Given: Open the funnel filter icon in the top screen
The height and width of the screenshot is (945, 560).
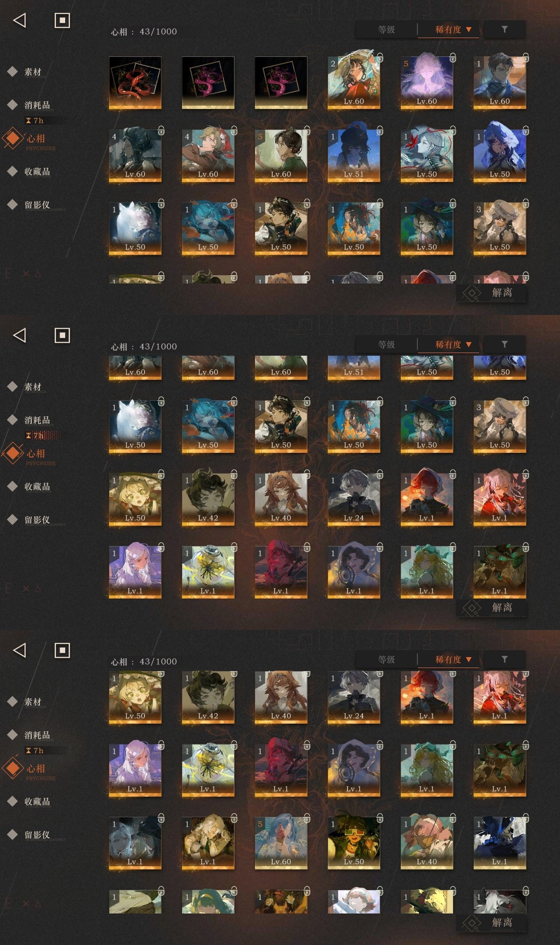Looking at the screenshot, I should pyautogui.click(x=504, y=29).
